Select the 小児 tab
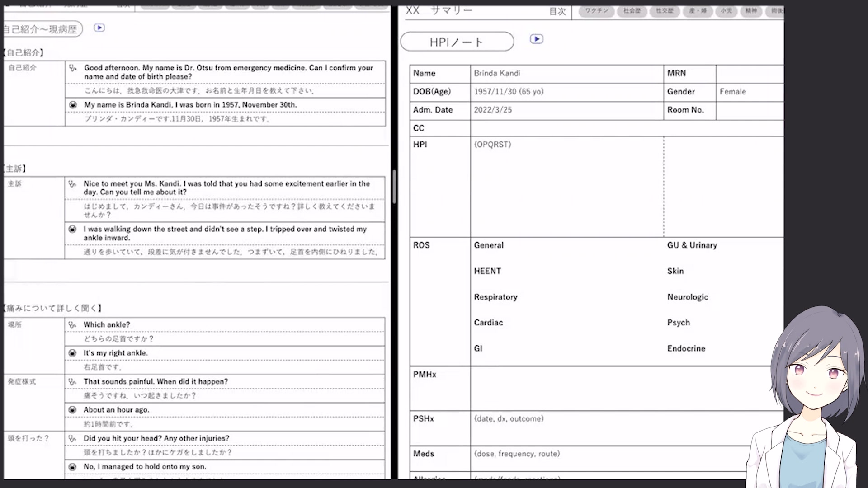This screenshot has height=488, width=868. coord(726,11)
